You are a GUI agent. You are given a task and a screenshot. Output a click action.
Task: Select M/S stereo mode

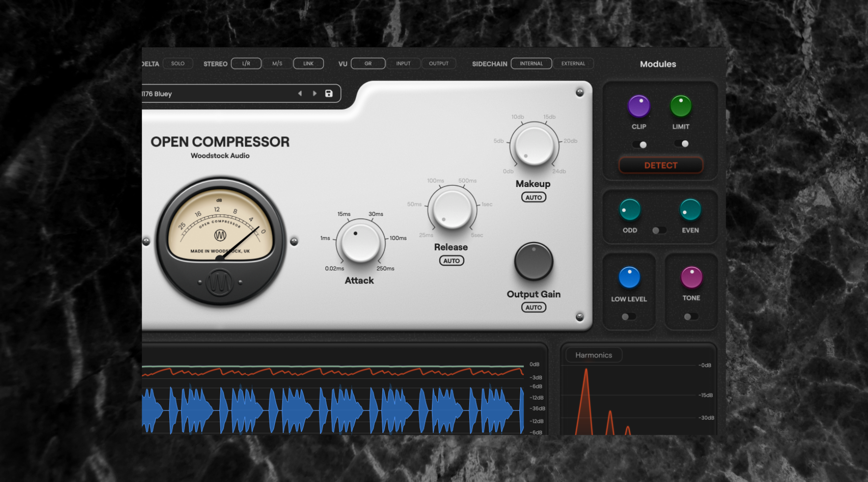[277, 64]
